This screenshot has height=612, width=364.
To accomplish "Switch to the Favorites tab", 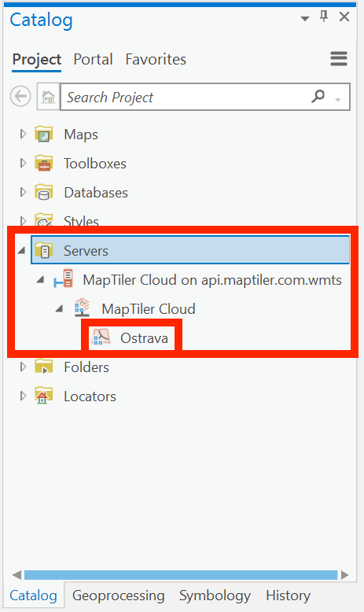I will click(x=156, y=59).
